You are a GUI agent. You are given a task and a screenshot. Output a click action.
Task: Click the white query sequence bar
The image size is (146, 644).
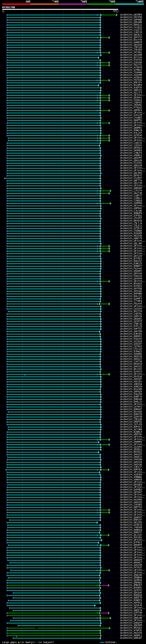[60, 10]
